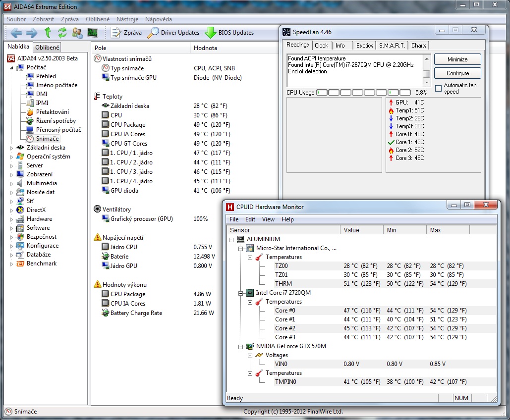Click the Bezpečnost shield icon
This screenshot has width=510, height=420.
(x=20, y=237)
